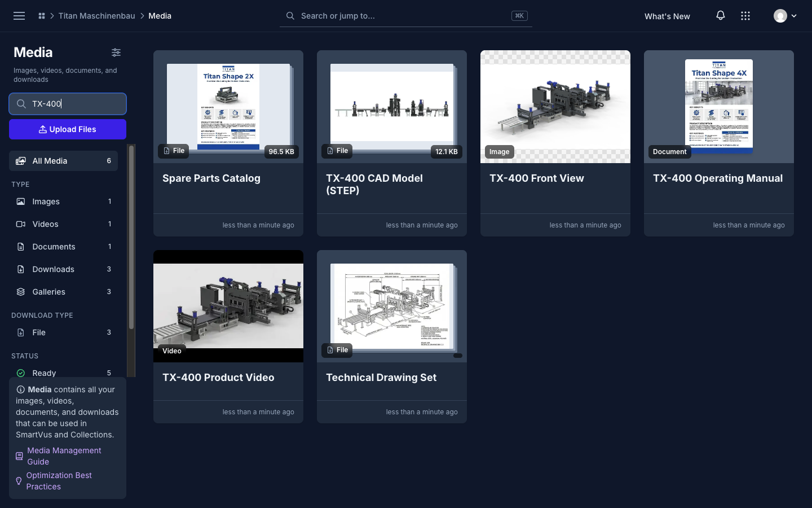Click What's New in header
Screen dimensions: 812x508
coord(667,16)
